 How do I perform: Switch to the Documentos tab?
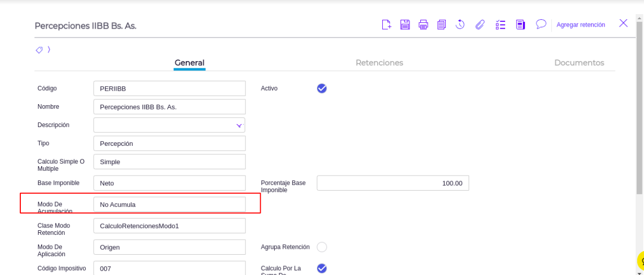(x=579, y=63)
